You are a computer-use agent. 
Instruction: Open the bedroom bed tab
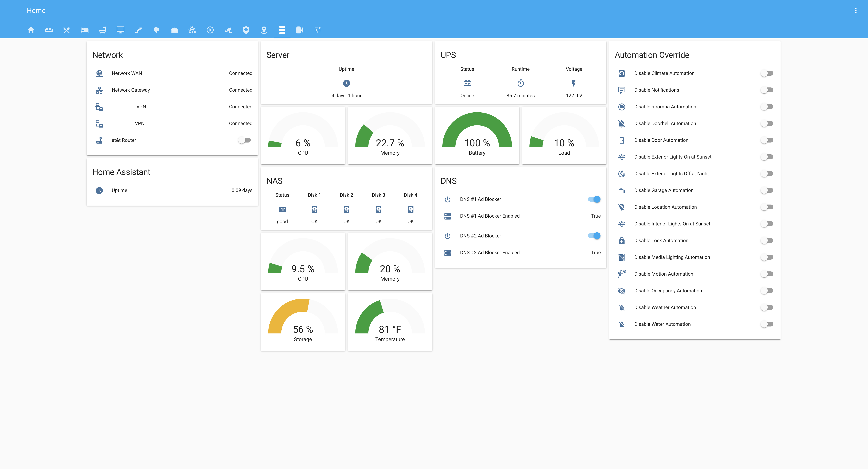click(85, 30)
